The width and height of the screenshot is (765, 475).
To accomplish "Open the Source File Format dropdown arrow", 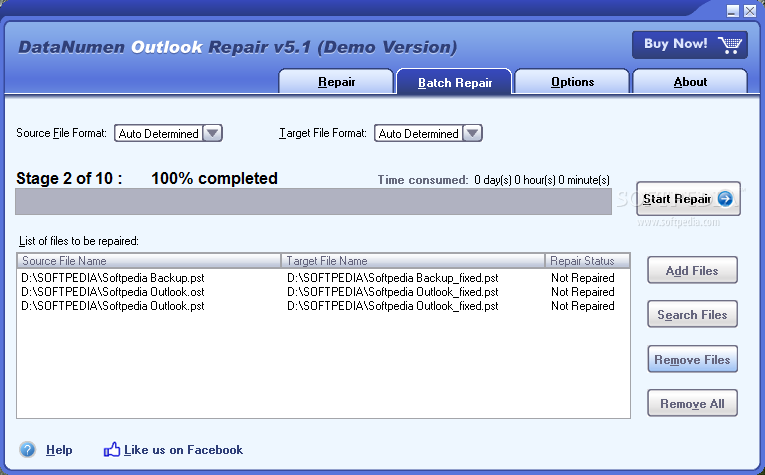I will point(212,133).
